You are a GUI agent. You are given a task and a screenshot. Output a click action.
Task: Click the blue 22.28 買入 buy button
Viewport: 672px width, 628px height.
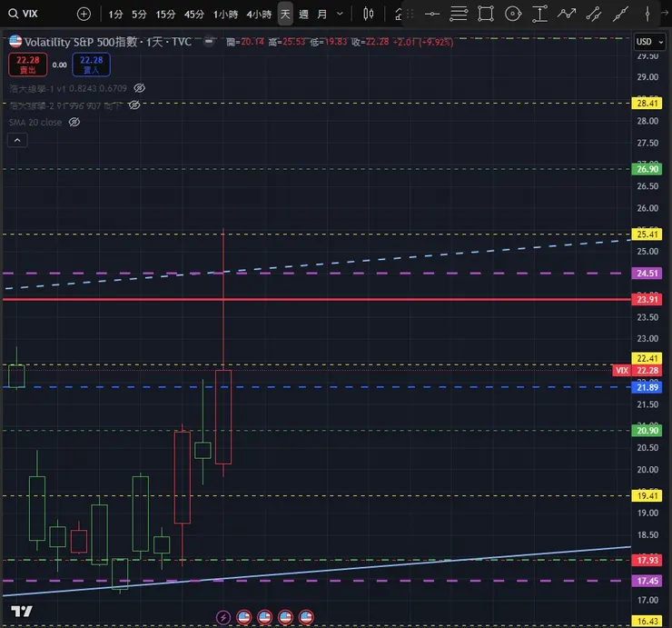[x=92, y=65]
